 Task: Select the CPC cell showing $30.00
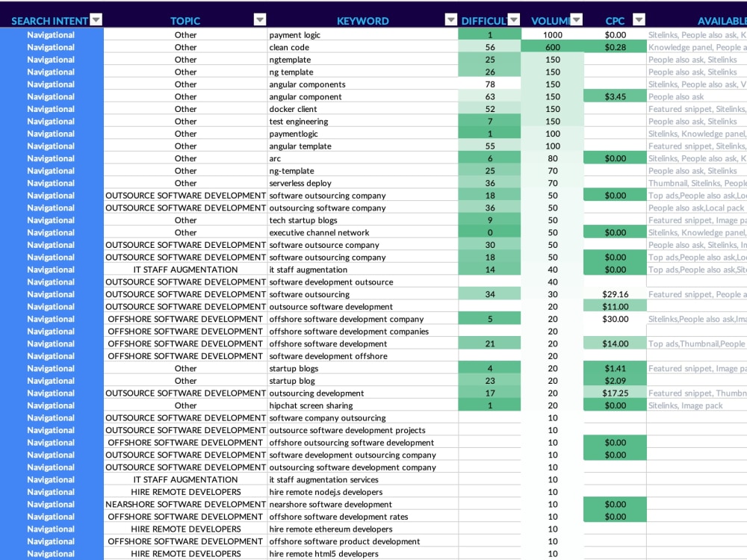coord(615,319)
